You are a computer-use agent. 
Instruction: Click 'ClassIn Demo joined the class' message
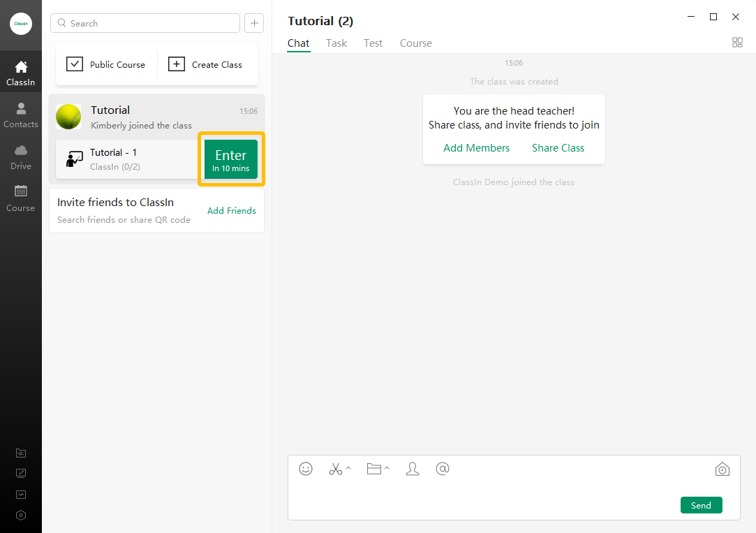514,182
